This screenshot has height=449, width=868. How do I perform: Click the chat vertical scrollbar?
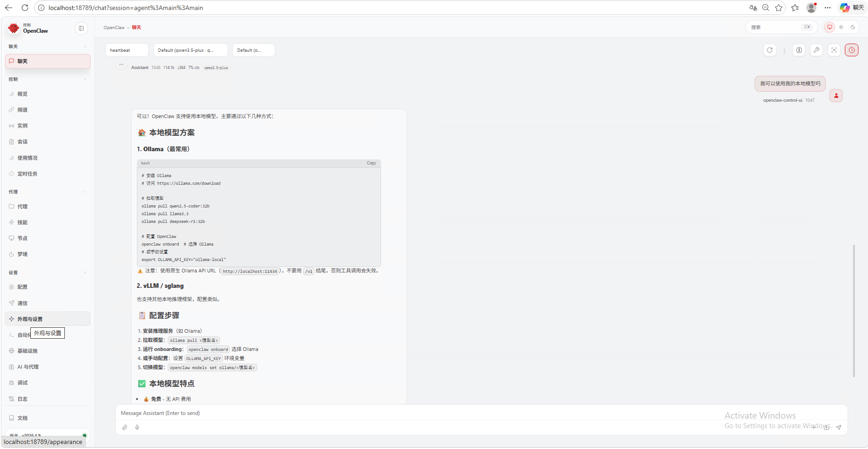[x=854, y=311]
